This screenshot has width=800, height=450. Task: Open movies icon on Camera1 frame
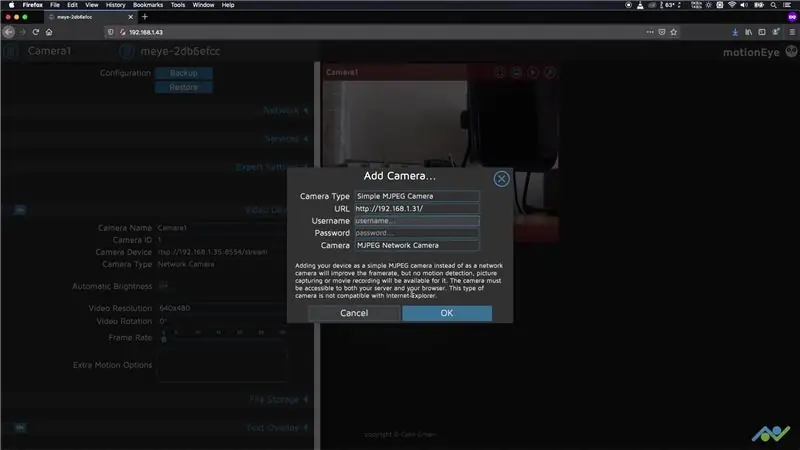pyautogui.click(x=533, y=72)
